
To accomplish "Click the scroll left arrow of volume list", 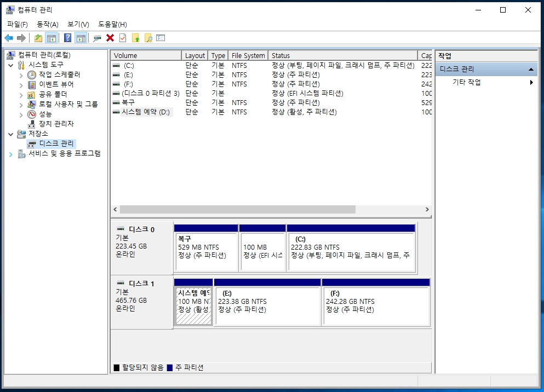I will (x=115, y=209).
